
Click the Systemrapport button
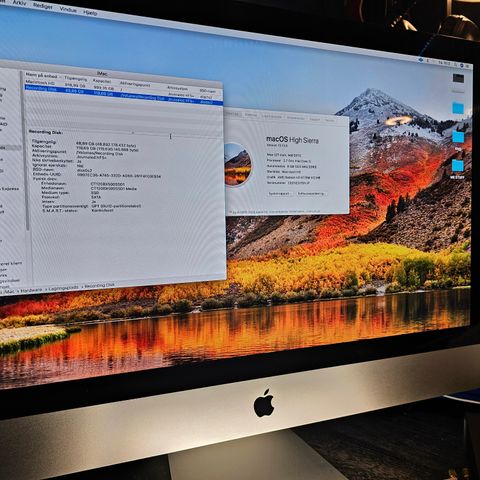(x=280, y=193)
